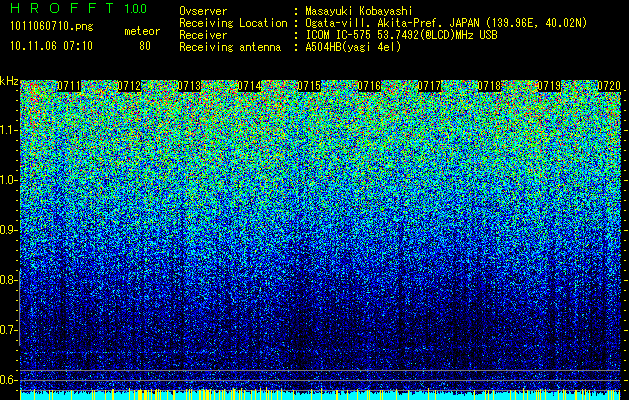
Task: Click the kHz axis unit label
Action: 9,81
